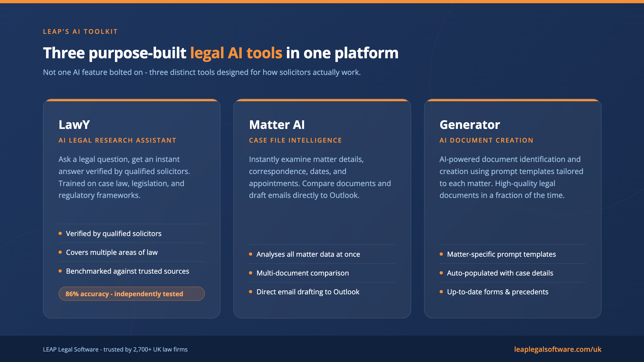
Task: Select the LawY card title
Action: [x=74, y=125]
